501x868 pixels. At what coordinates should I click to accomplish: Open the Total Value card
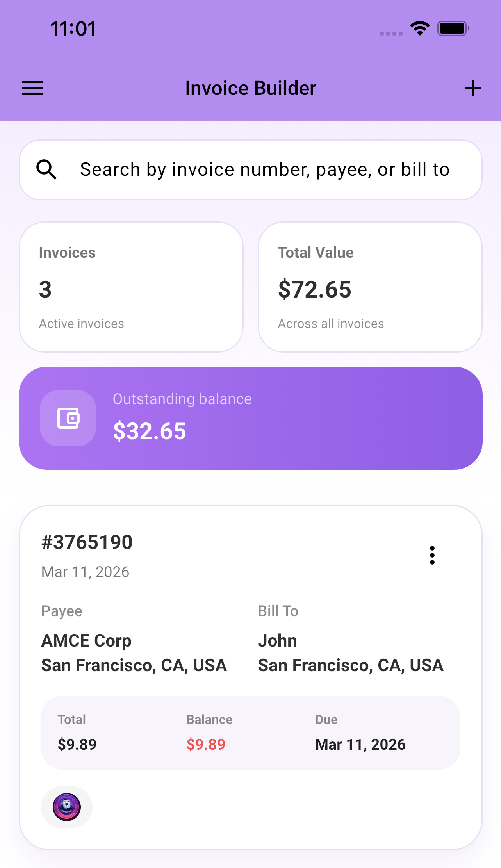click(370, 287)
